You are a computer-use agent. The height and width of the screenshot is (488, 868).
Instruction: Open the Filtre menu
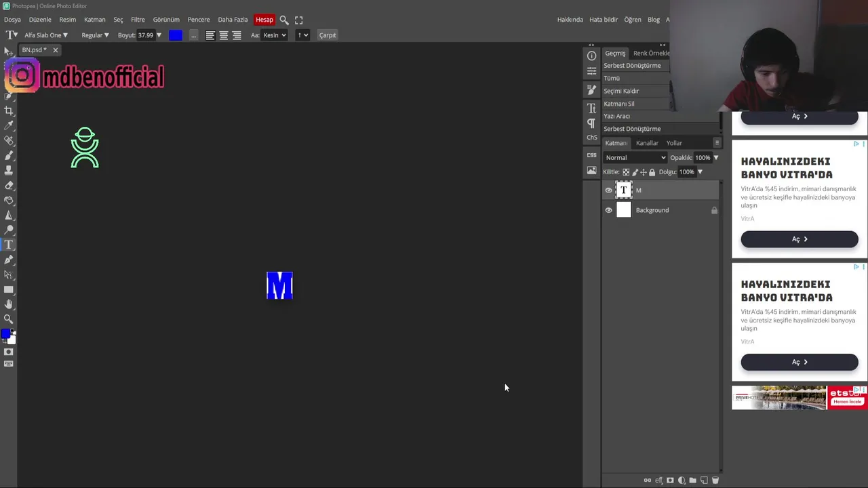pos(138,20)
